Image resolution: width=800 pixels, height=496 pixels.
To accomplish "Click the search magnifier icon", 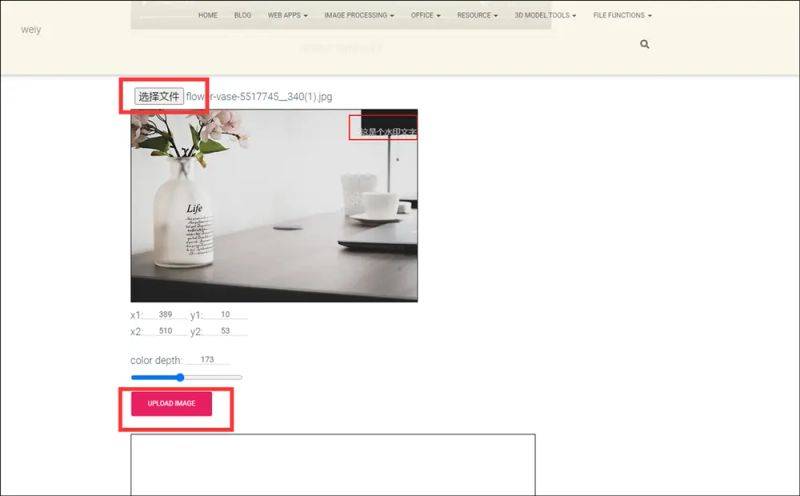I will [644, 44].
